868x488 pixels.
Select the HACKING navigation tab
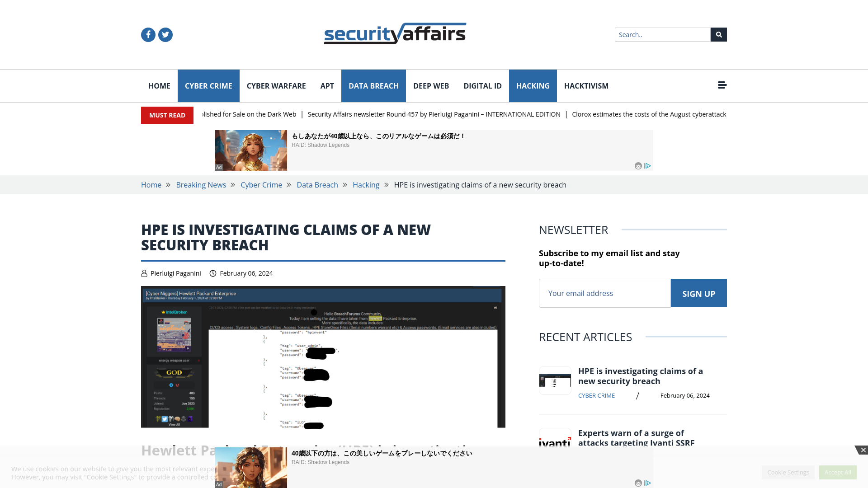coord(533,86)
